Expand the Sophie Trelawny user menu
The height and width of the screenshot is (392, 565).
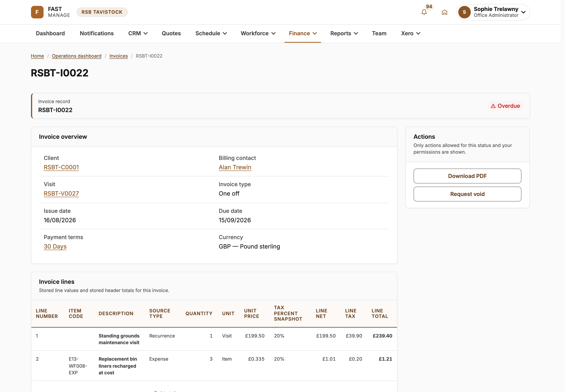[493, 12]
